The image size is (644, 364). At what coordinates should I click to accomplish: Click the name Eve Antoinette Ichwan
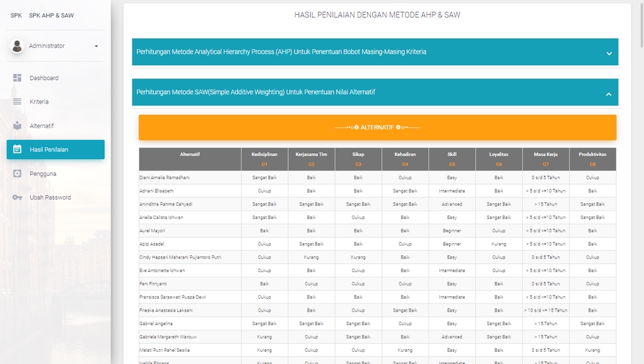(x=162, y=271)
